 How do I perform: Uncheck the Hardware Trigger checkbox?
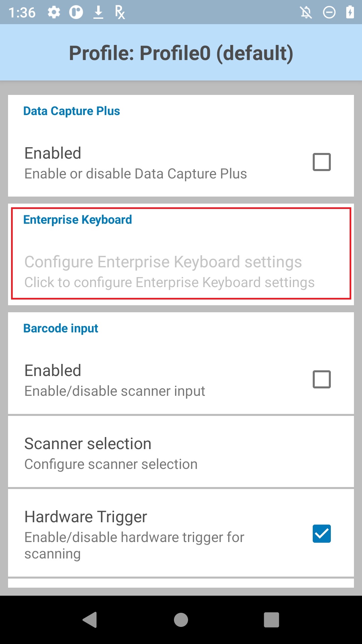(x=322, y=534)
